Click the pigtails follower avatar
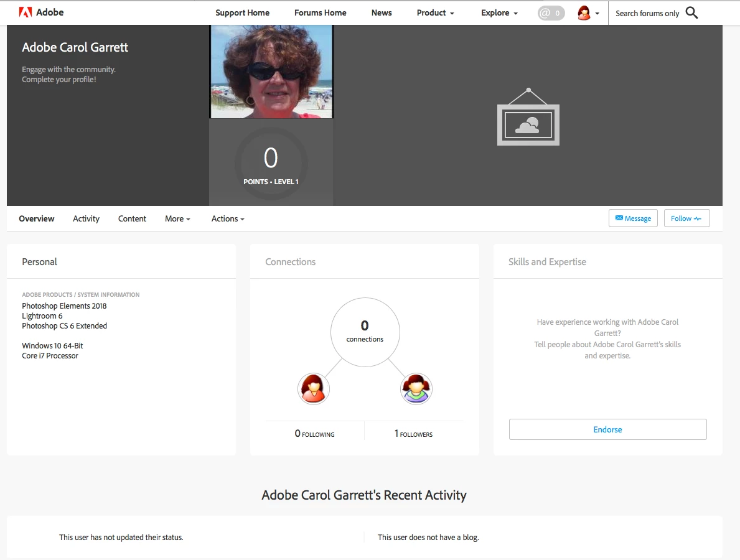Image resolution: width=740 pixels, height=560 pixels. [416, 389]
